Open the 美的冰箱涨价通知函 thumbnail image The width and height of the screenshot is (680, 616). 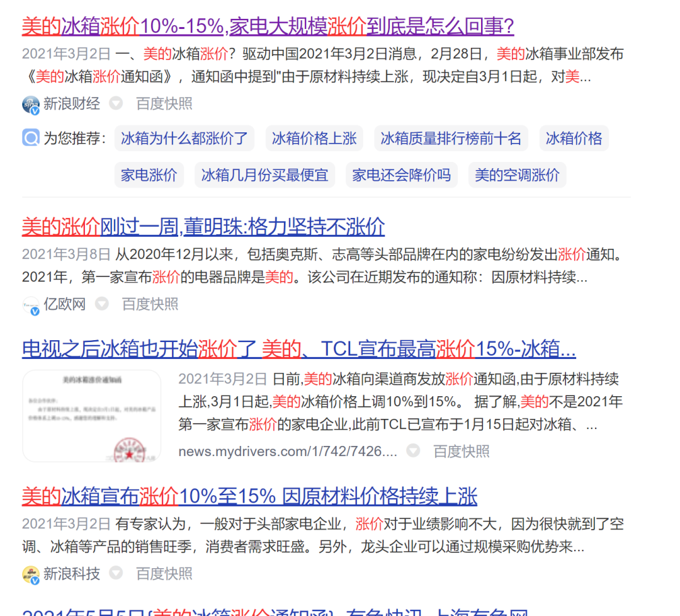coord(91,416)
